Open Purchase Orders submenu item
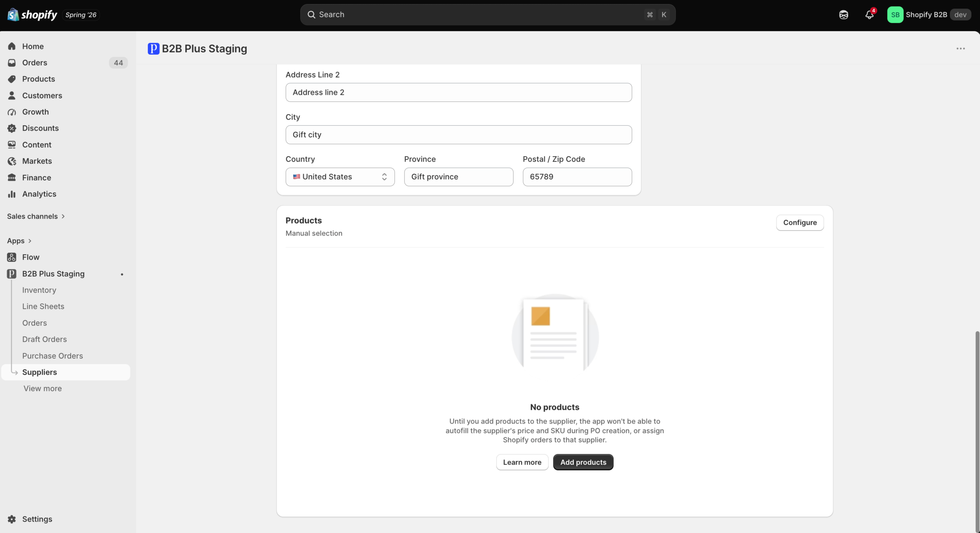 point(52,356)
